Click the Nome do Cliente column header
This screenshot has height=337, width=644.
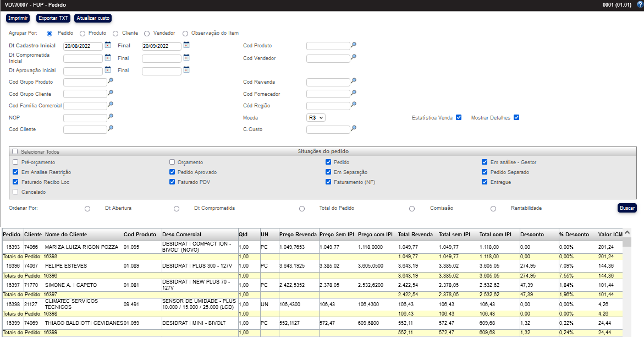pyautogui.click(x=66, y=235)
